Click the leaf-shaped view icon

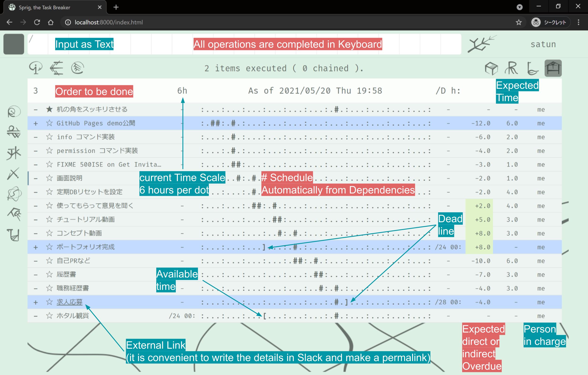point(532,69)
